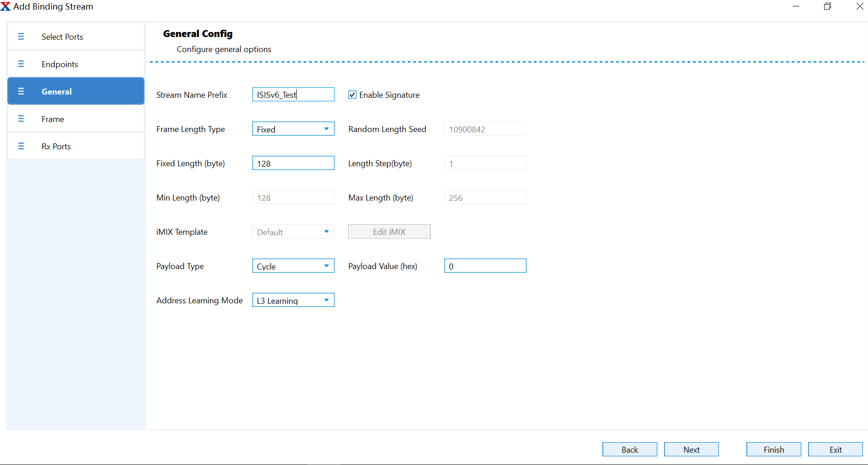Click the Max Length (byte) field
The width and height of the screenshot is (868, 465).
(x=485, y=197)
